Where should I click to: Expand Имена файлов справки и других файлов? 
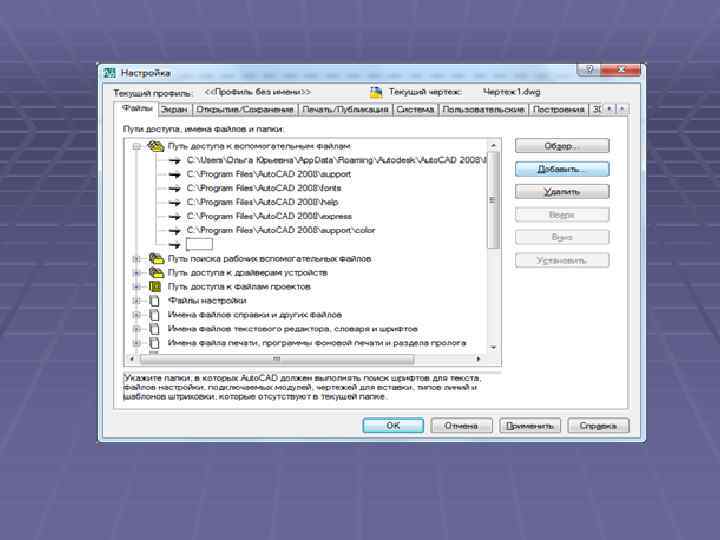(136, 315)
